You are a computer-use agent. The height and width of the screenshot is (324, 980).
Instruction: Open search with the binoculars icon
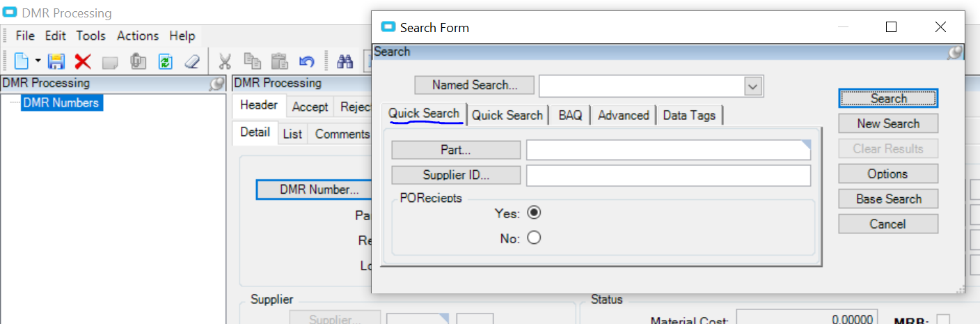point(345,61)
